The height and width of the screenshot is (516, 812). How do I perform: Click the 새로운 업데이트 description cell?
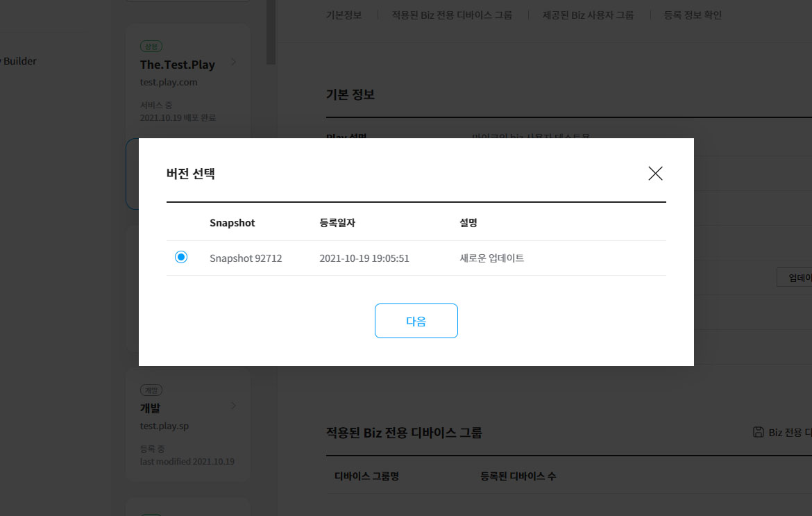click(491, 258)
